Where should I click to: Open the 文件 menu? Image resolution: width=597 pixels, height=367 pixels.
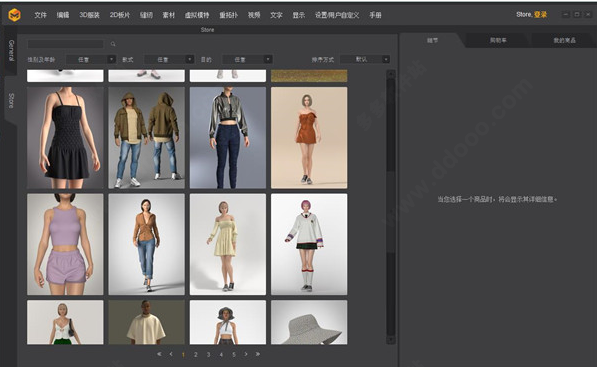pos(40,15)
